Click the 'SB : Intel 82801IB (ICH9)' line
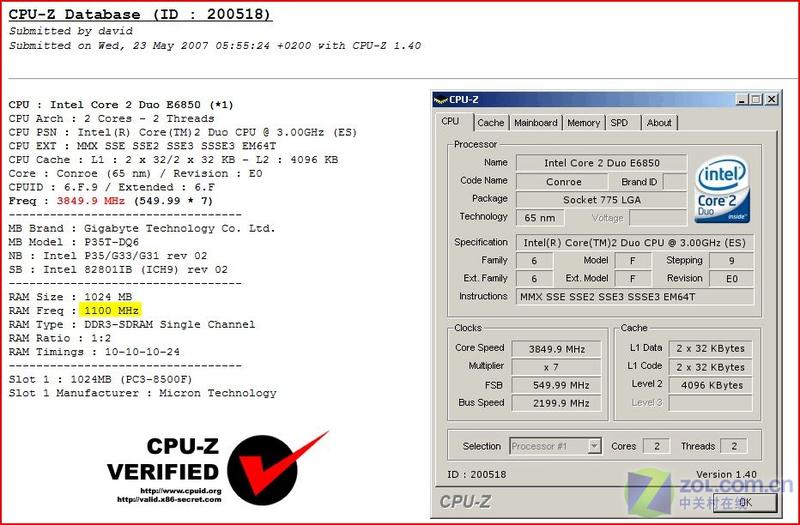Image resolution: width=800 pixels, height=525 pixels. (x=118, y=269)
